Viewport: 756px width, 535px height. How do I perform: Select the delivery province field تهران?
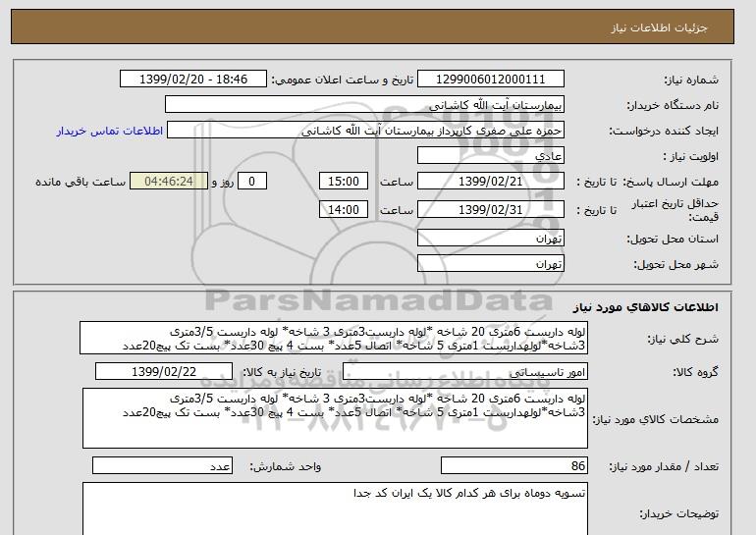pyautogui.click(x=490, y=239)
